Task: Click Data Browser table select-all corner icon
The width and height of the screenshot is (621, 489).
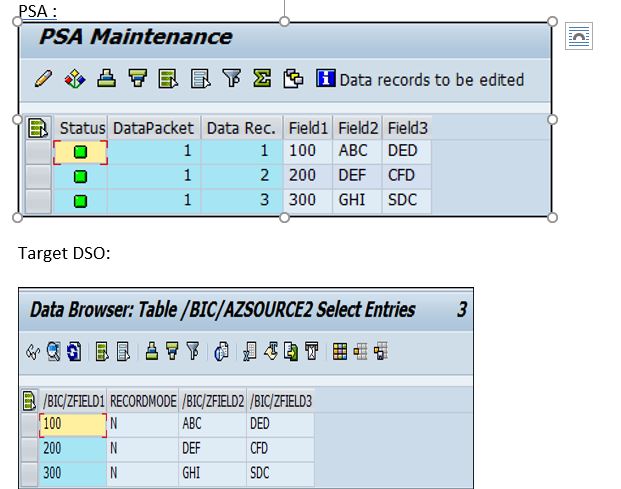Action: pyautogui.click(x=29, y=400)
